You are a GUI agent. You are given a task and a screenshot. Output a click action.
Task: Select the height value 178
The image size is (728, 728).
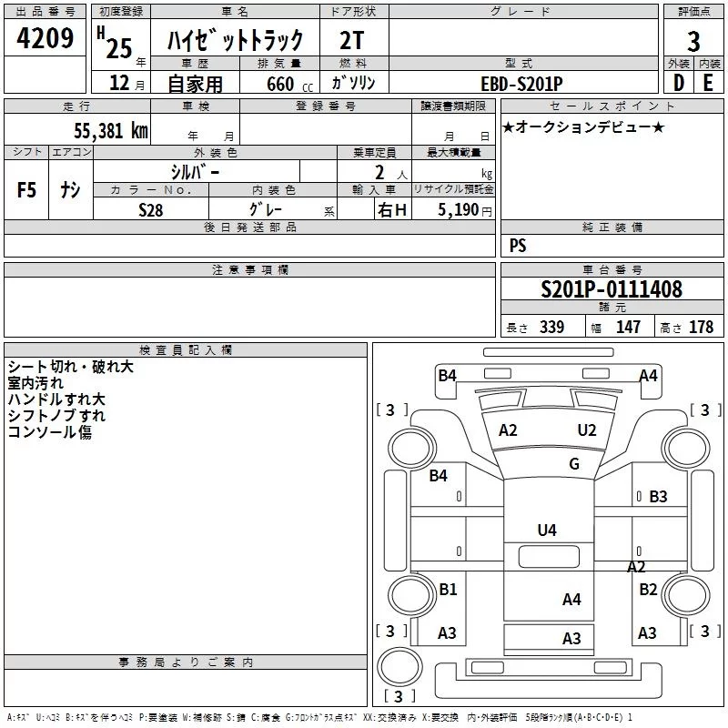(x=701, y=327)
